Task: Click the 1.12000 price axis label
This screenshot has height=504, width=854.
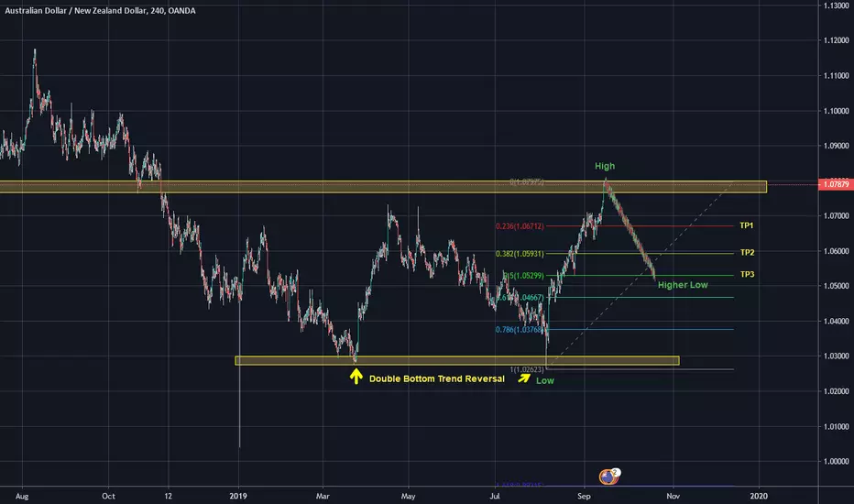Action: pos(836,40)
